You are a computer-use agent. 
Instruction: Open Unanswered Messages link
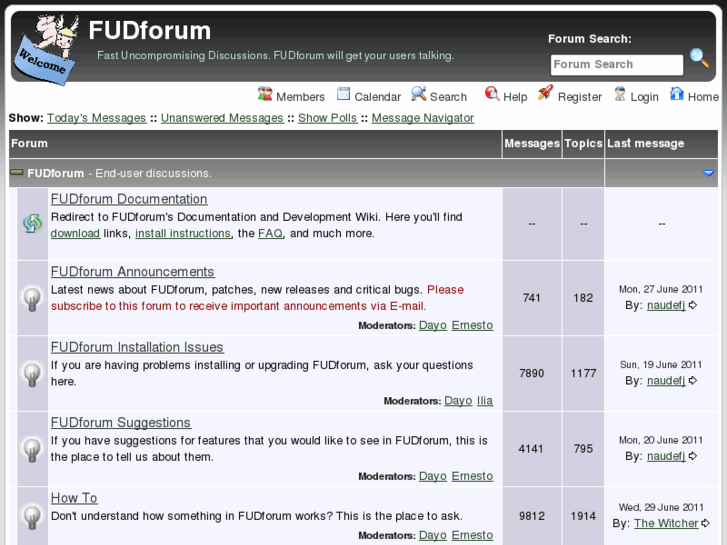click(222, 118)
